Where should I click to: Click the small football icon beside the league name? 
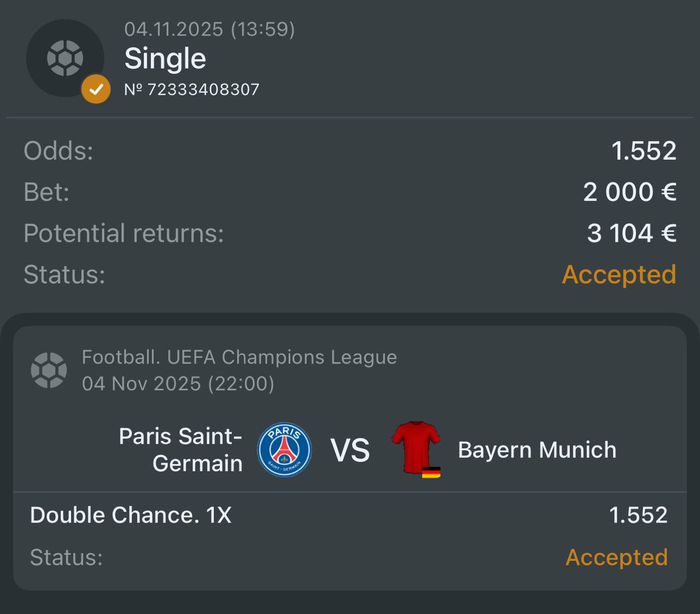pyautogui.click(x=49, y=370)
